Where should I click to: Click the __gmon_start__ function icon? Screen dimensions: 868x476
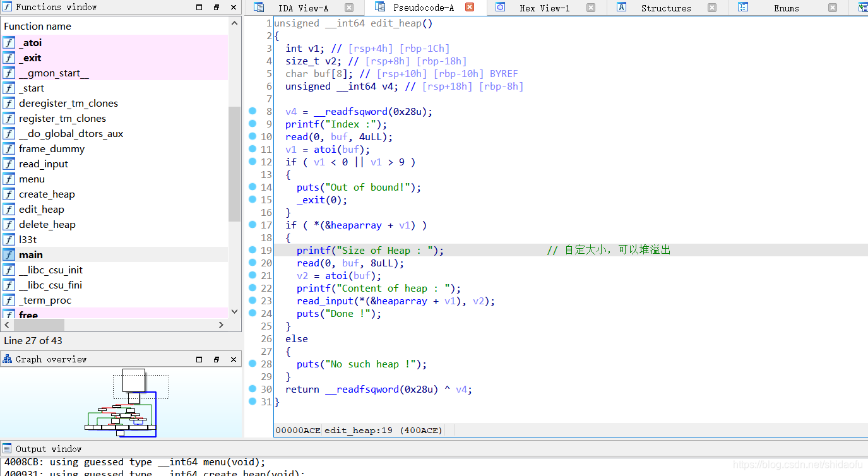(x=9, y=73)
